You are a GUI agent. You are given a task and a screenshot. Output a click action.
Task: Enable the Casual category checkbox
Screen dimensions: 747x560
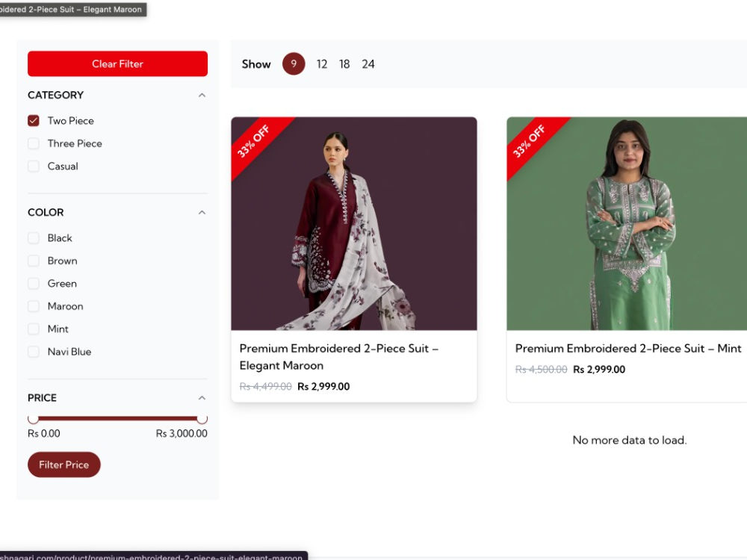(34, 167)
